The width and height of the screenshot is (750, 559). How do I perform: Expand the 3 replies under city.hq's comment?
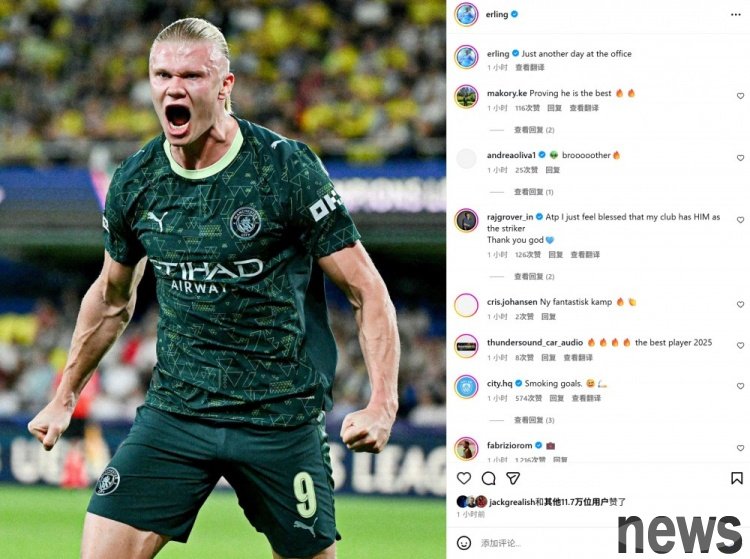(x=534, y=420)
